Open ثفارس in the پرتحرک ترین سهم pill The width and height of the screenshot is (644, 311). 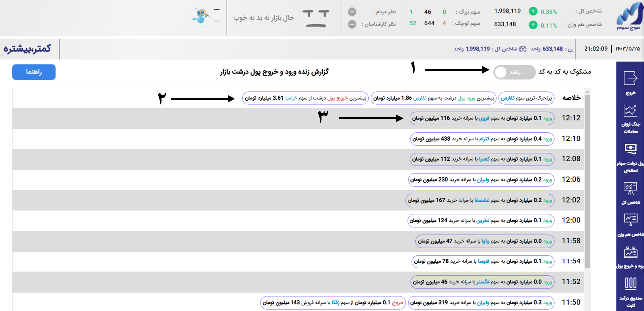click(x=507, y=98)
